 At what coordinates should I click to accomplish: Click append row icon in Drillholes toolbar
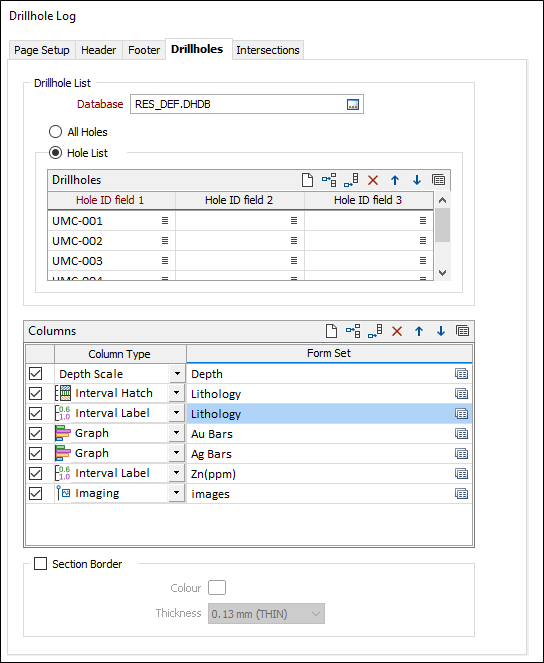[351, 180]
